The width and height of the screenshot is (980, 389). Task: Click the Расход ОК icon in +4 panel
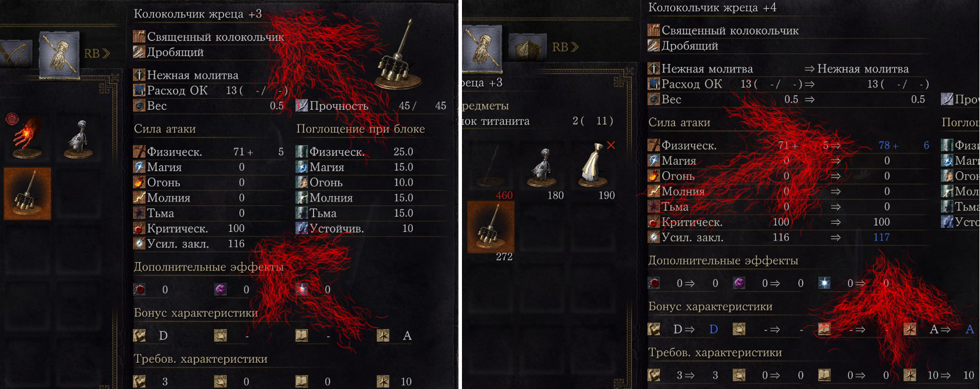coord(654,84)
